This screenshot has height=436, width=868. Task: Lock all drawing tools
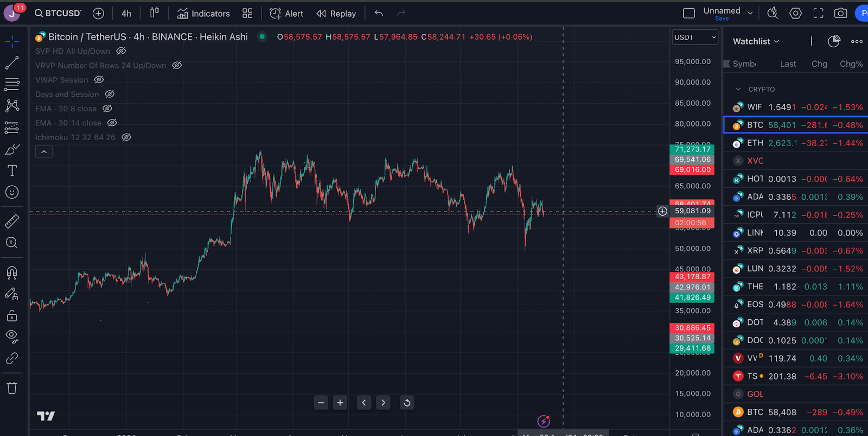[12, 315]
